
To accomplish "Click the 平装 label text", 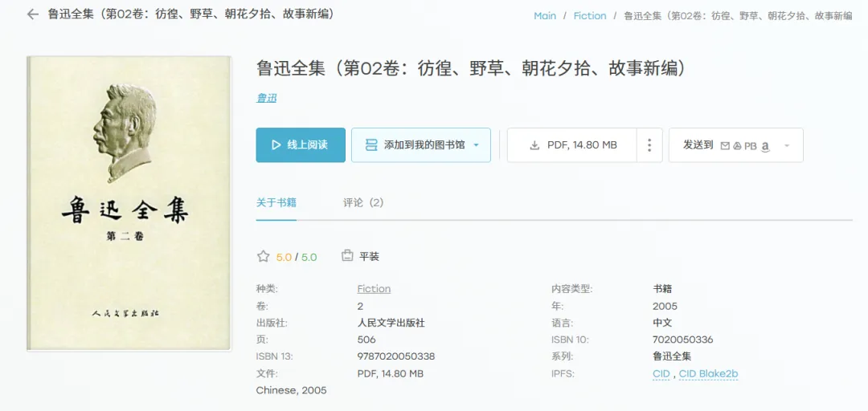I will point(369,257).
